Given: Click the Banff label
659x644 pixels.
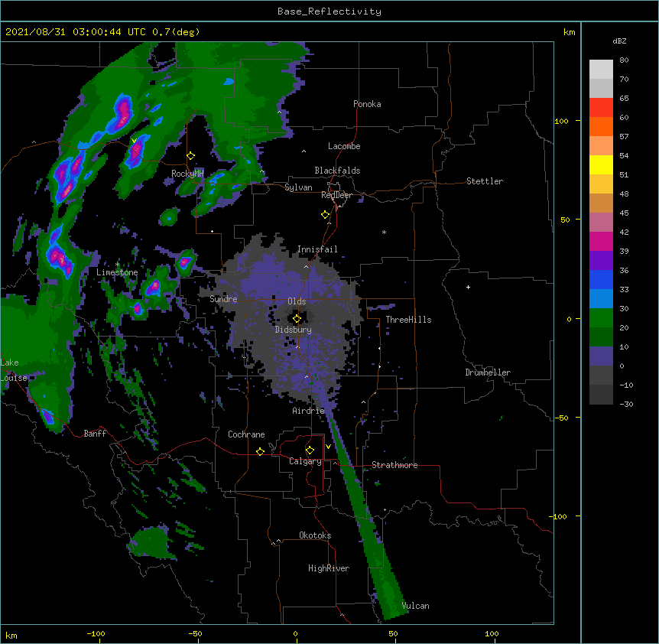Looking at the screenshot, I should (x=95, y=434).
